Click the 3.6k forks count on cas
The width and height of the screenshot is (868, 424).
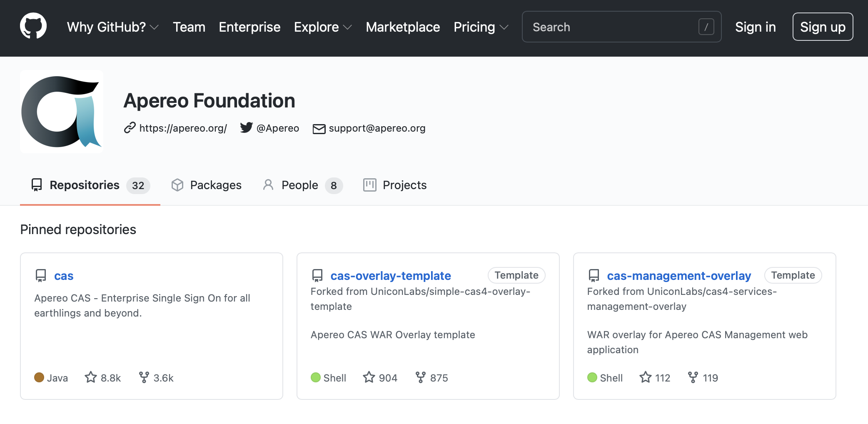click(x=163, y=378)
